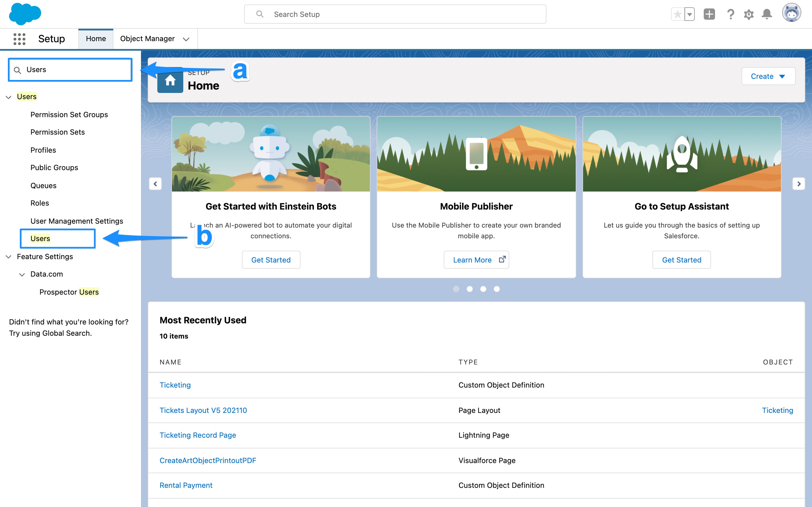The height and width of the screenshot is (507, 812).
Task: Open the Ticketing Record Page link
Action: tap(198, 435)
